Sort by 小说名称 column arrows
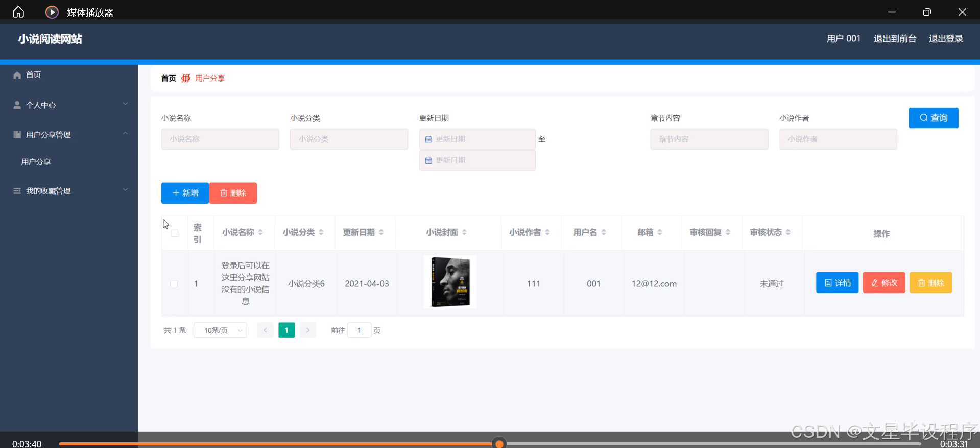The image size is (980, 448). [x=260, y=232]
